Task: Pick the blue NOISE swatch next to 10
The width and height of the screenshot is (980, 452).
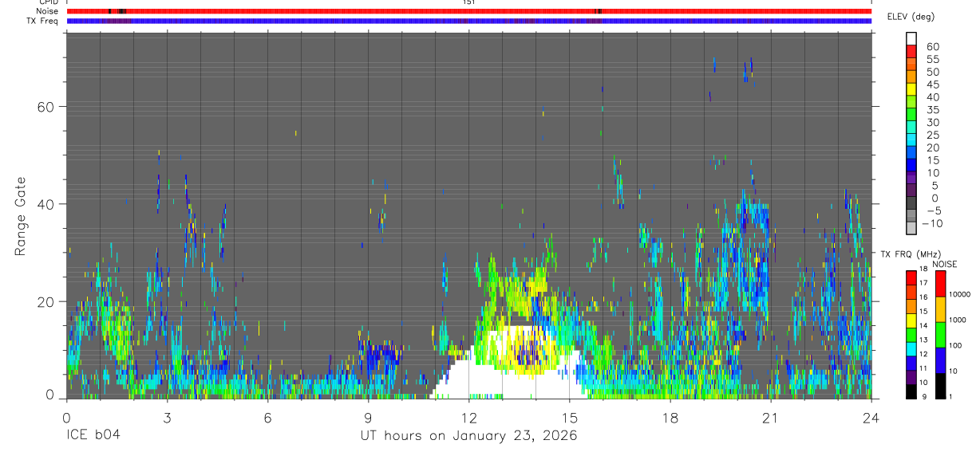Action: click(940, 360)
